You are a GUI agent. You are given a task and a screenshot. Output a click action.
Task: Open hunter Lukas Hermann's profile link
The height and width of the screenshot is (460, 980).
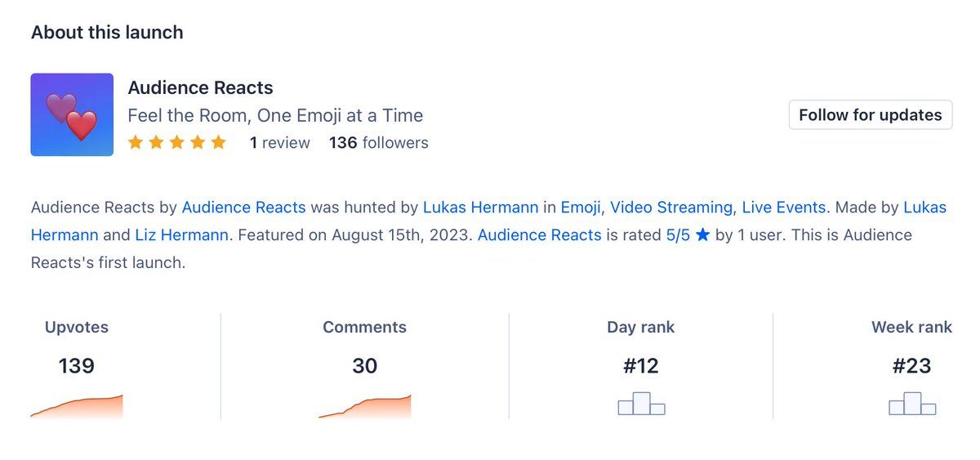(x=480, y=208)
